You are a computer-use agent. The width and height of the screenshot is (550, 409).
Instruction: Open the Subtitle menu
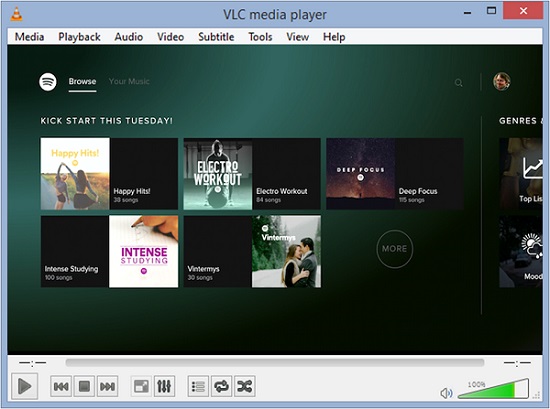click(x=216, y=37)
